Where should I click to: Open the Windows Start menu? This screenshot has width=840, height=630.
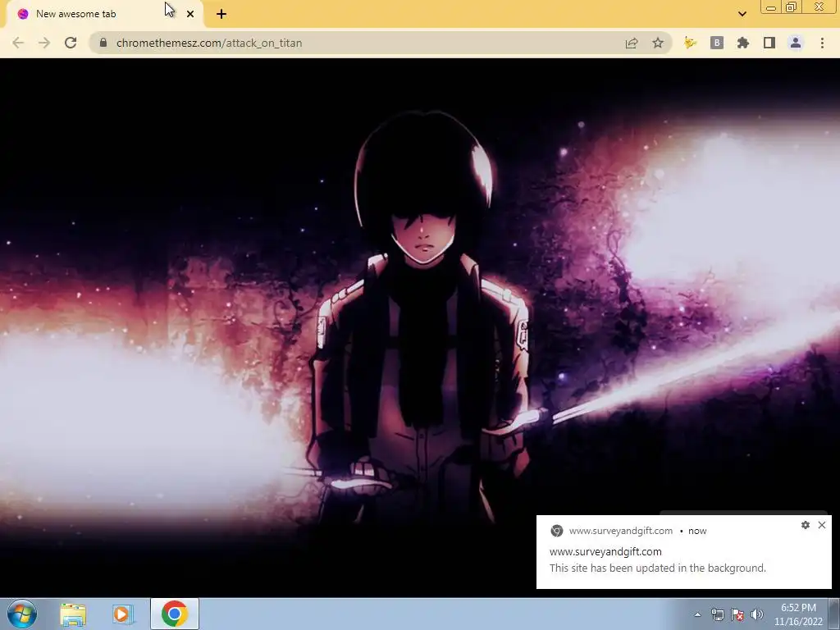click(22, 614)
